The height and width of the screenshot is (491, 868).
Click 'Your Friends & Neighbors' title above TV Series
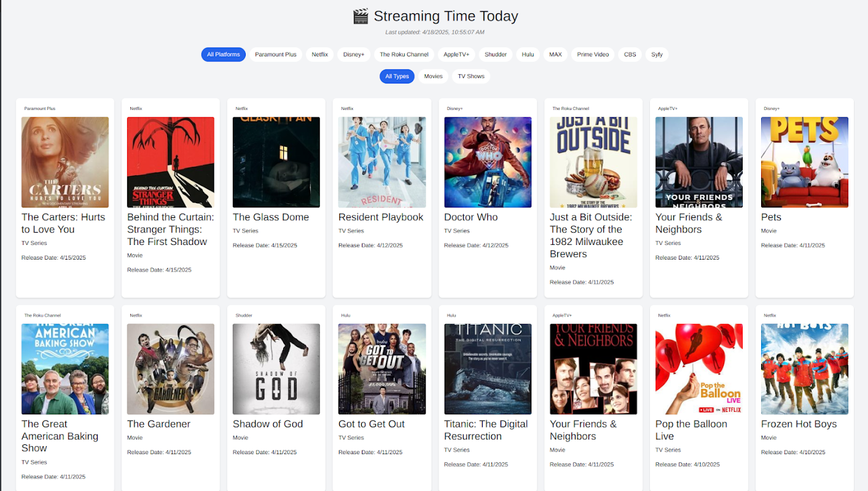click(689, 223)
